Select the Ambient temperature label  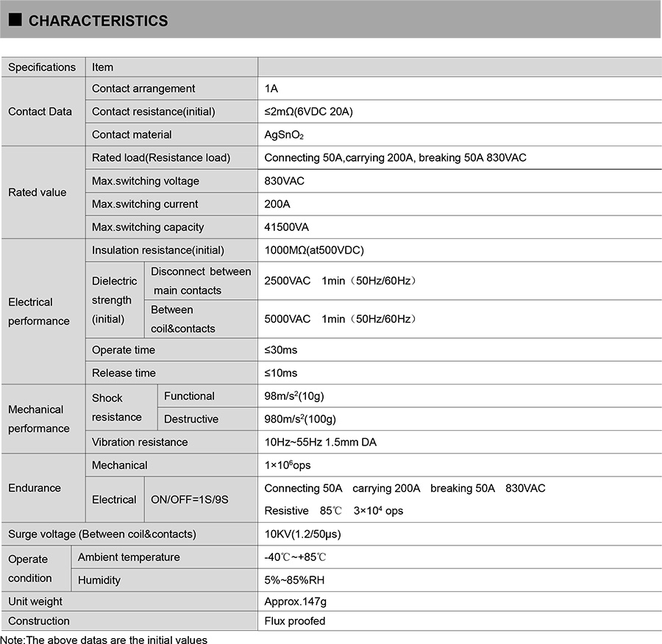129,557
